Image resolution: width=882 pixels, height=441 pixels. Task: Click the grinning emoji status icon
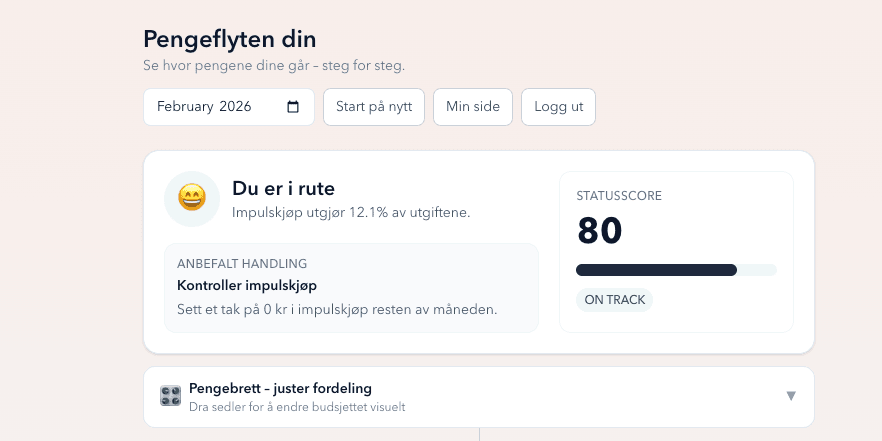(192, 199)
